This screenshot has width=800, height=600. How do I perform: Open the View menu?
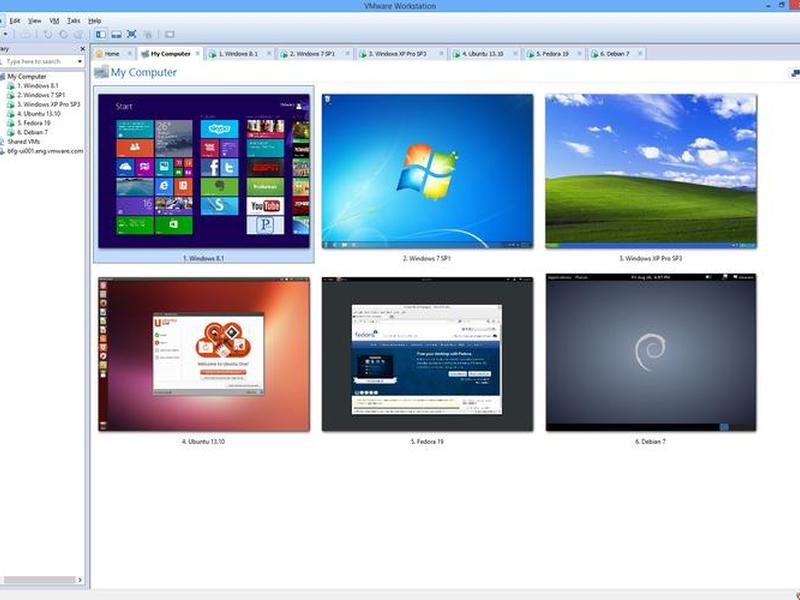(34, 21)
